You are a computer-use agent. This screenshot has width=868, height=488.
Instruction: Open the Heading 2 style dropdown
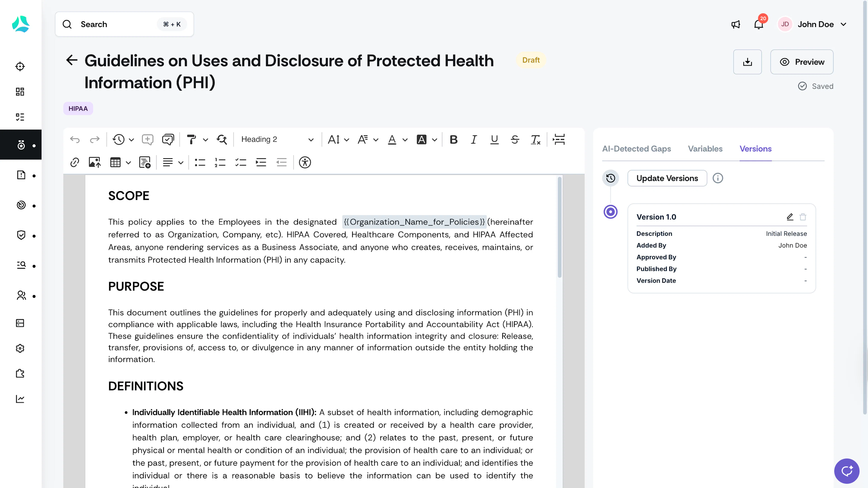[277, 139]
